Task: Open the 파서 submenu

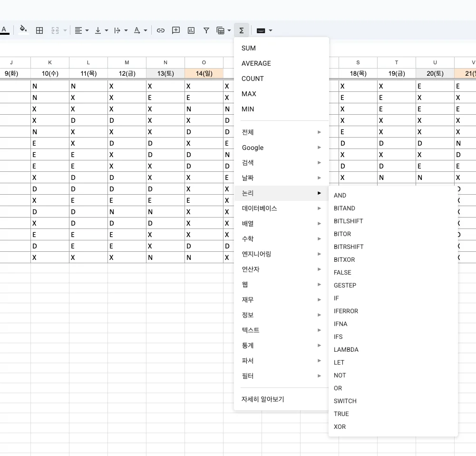Action: click(282, 360)
